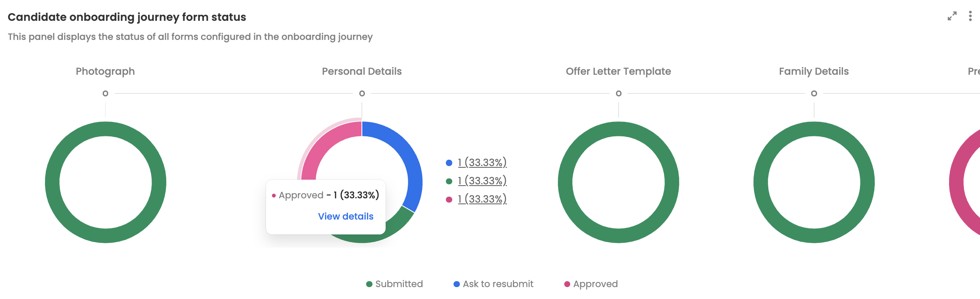
Task: Click the Photograph form label
Action: point(105,71)
